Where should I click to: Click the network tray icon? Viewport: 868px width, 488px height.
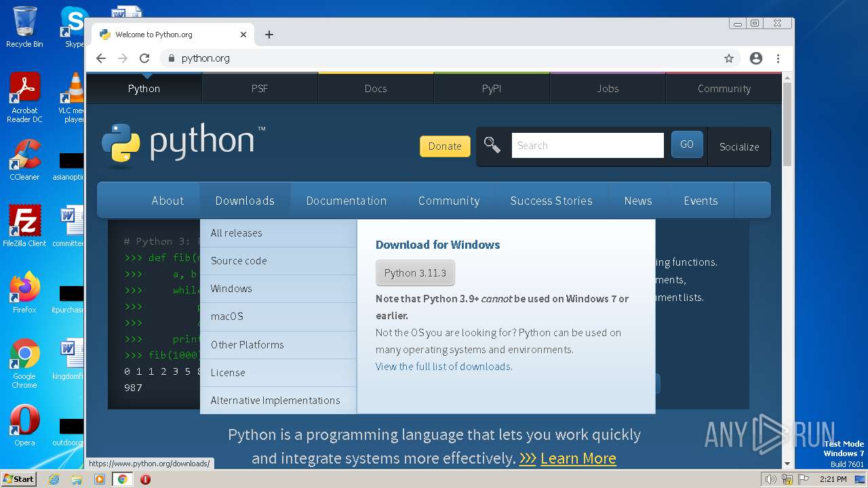787,479
